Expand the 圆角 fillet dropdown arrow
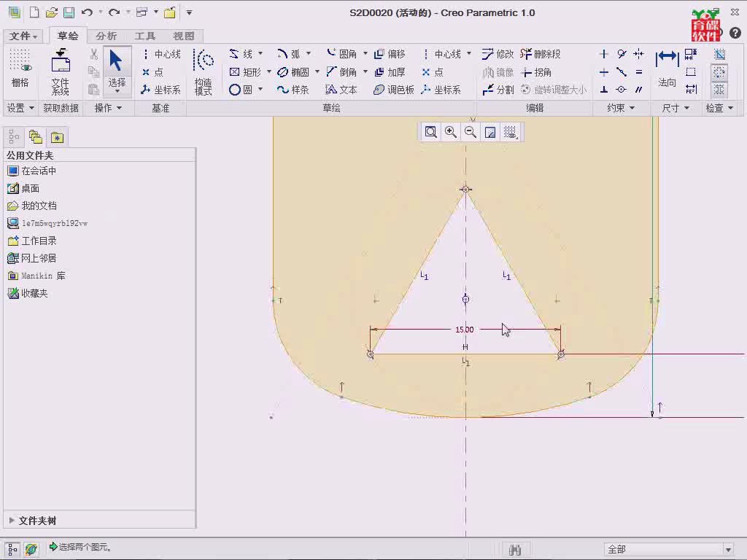 coord(365,53)
